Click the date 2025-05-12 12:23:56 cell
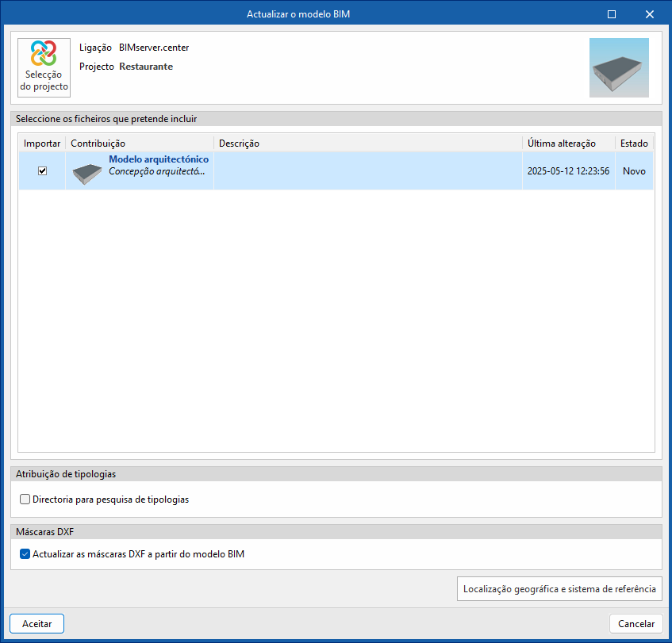The width and height of the screenshot is (672, 643). pos(568,171)
